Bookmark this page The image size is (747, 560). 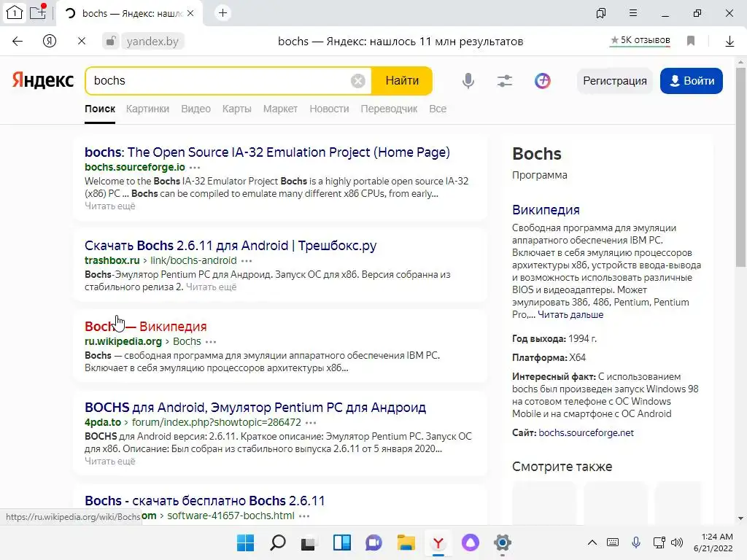pos(691,41)
